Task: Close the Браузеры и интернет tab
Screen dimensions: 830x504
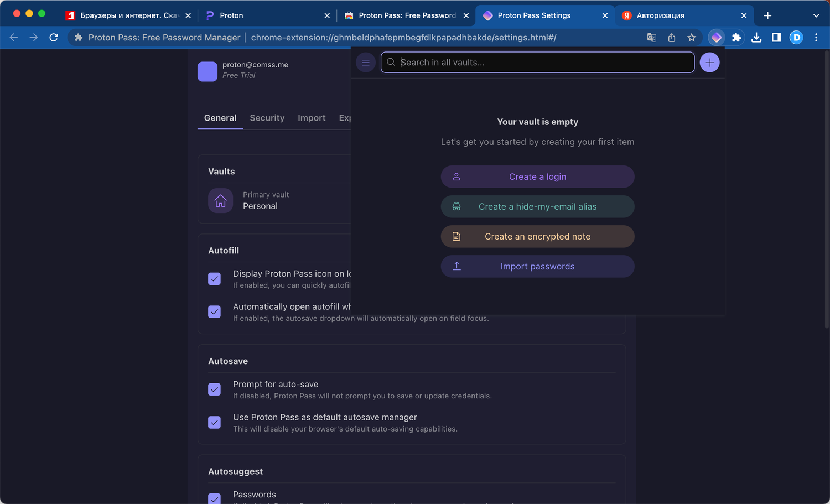Action: [x=188, y=15]
